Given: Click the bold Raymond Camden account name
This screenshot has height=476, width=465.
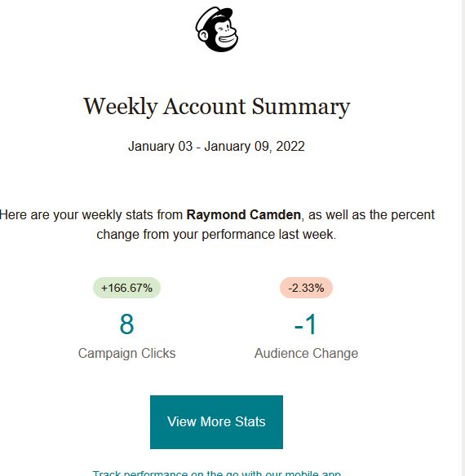Looking at the screenshot, I should 243,215.
